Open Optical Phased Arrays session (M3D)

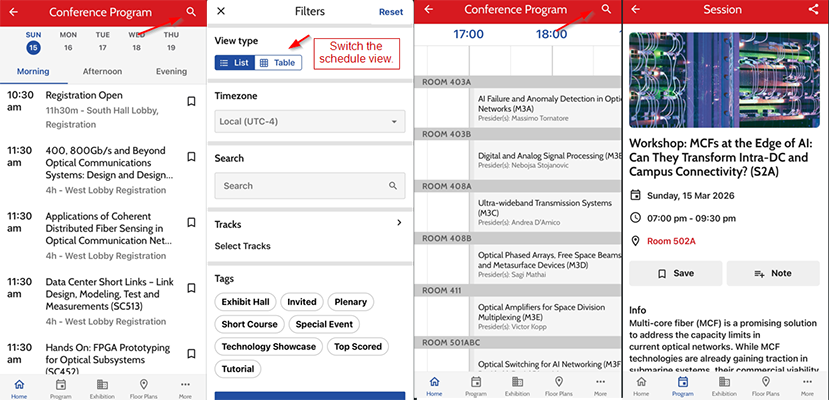click(546, 265)
